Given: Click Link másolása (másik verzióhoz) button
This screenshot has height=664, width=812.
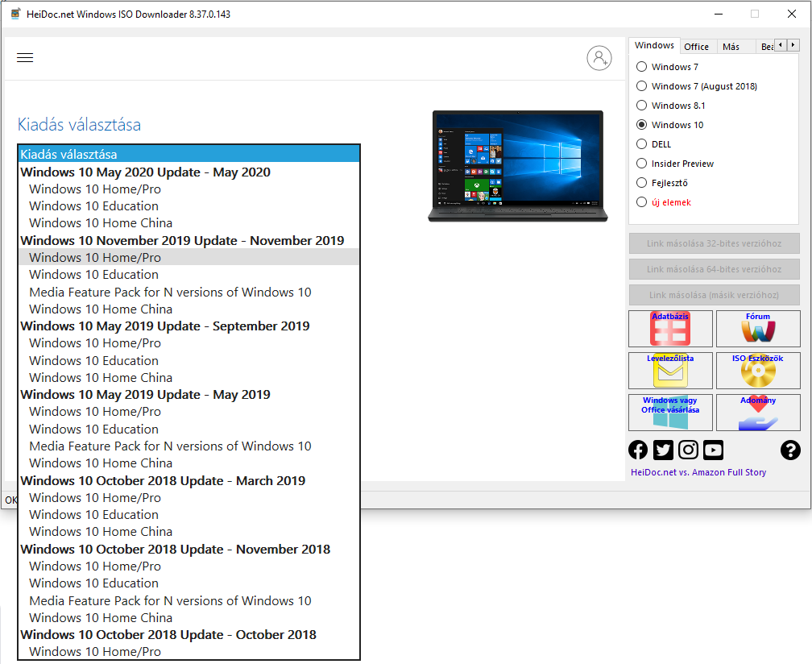Looking at the screenshot, I should point(714,295).
